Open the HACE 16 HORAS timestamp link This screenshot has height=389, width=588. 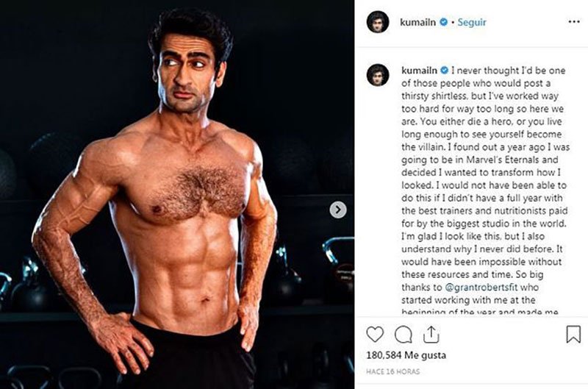click(392, 371)
